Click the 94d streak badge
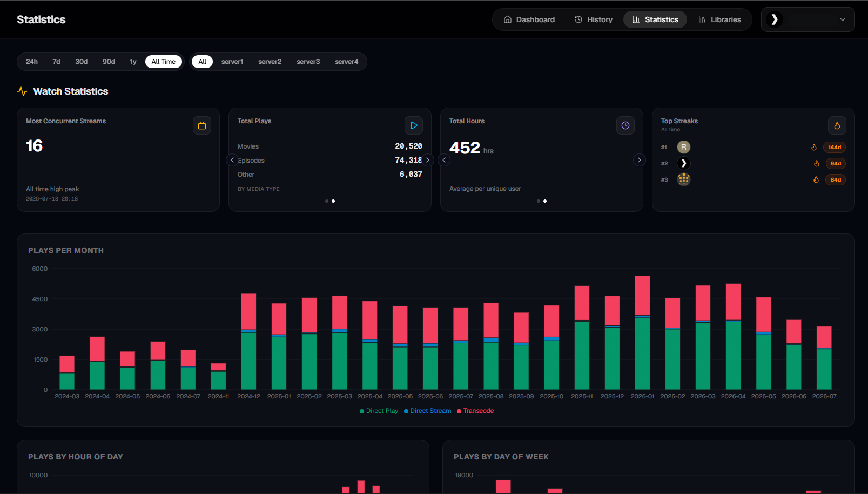 (836, 163)
